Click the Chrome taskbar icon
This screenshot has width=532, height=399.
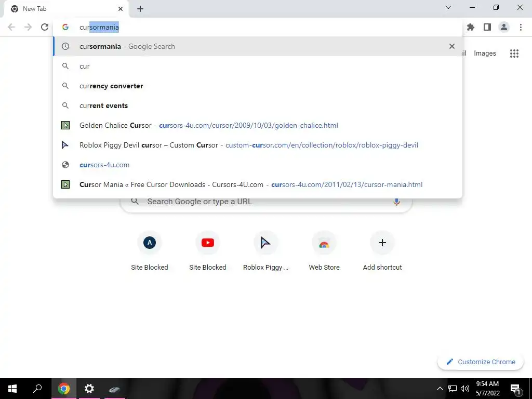tap(63, 389)
